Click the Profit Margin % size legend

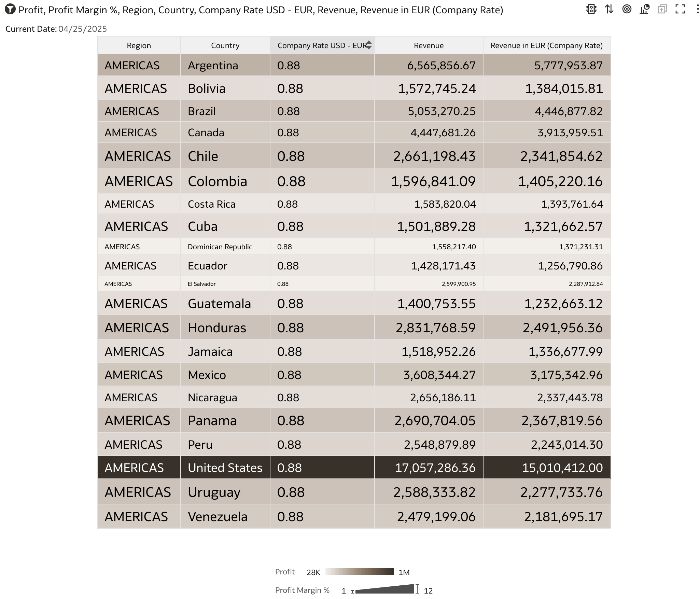[384, 589]
